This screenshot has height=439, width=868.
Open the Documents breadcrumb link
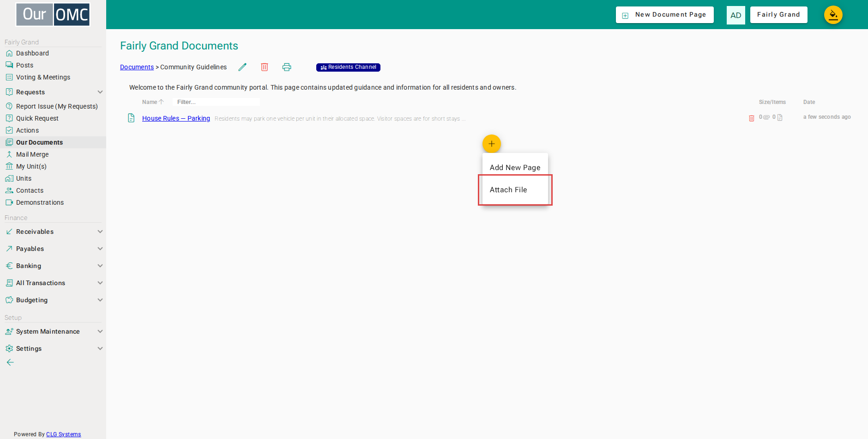(x=137, y=67)
